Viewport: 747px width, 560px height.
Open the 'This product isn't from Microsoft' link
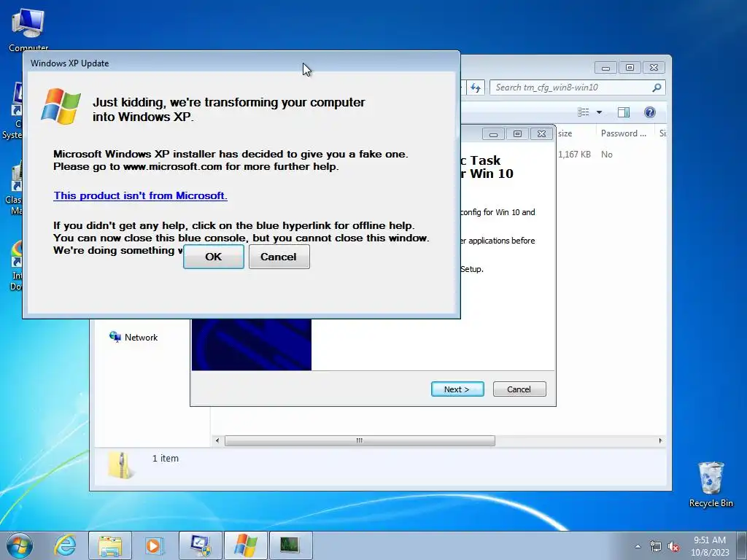(140, 195)
